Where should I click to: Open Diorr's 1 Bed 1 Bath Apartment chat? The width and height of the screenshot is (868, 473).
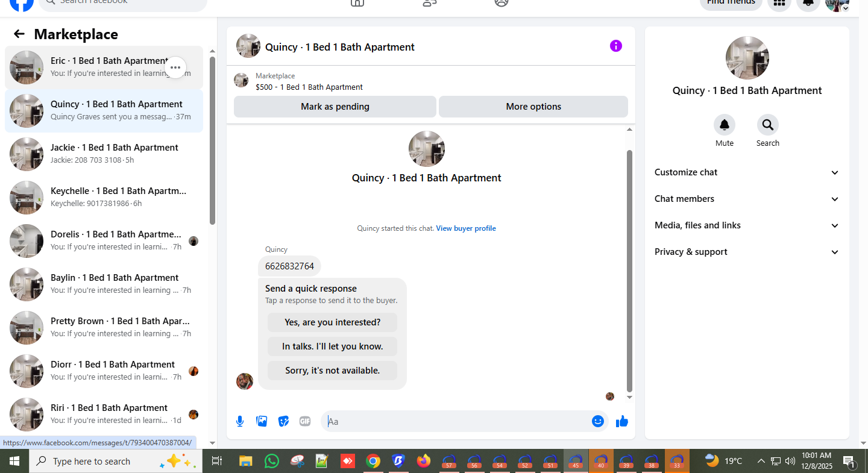[x=104, y=371]
